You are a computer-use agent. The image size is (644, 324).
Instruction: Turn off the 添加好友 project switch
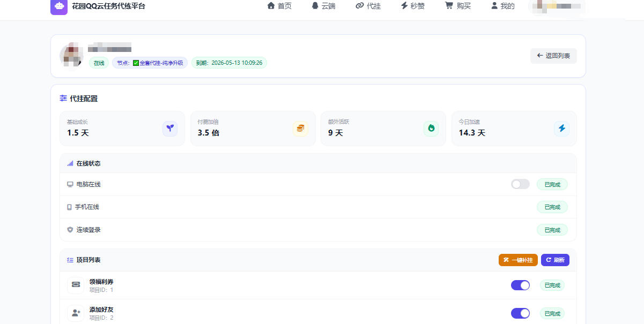coord(520,313)
